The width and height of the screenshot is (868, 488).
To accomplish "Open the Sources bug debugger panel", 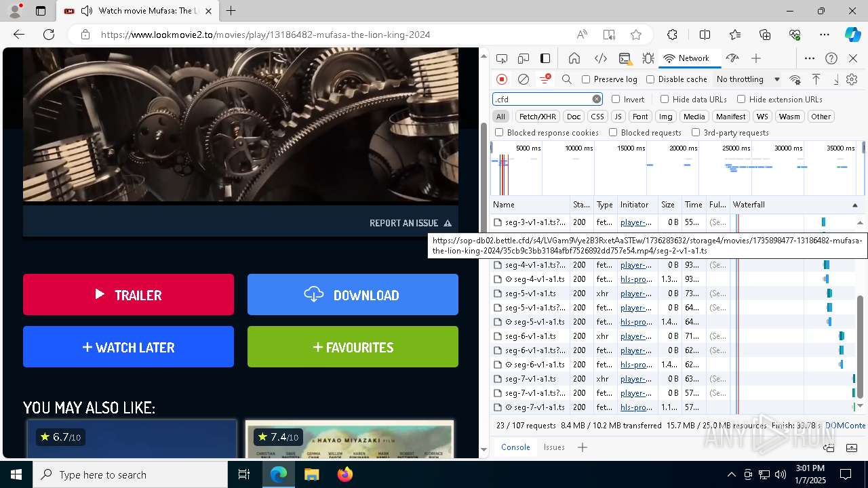I will 648,58.
